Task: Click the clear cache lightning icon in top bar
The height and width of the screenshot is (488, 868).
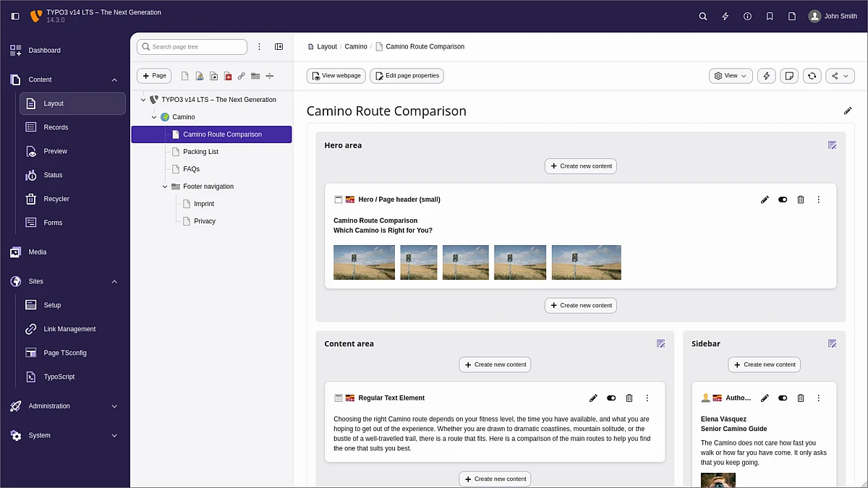Action: tap(725, 16)
